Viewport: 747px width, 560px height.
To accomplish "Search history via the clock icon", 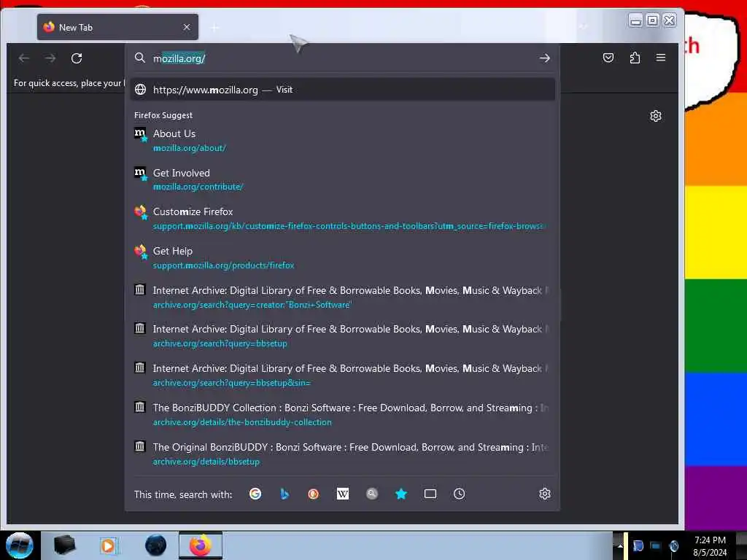I will point(460,494).
